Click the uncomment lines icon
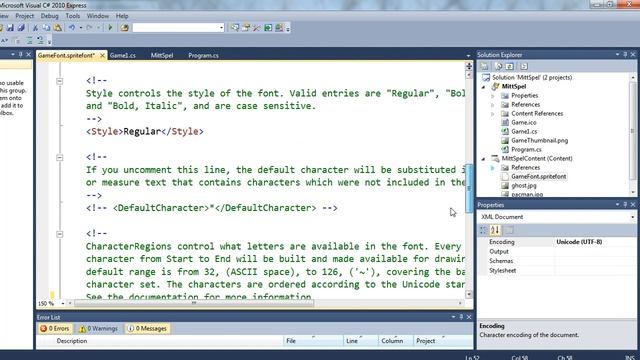Image resolution: width=640 pixels, height=360 pixels. (40, 40)
